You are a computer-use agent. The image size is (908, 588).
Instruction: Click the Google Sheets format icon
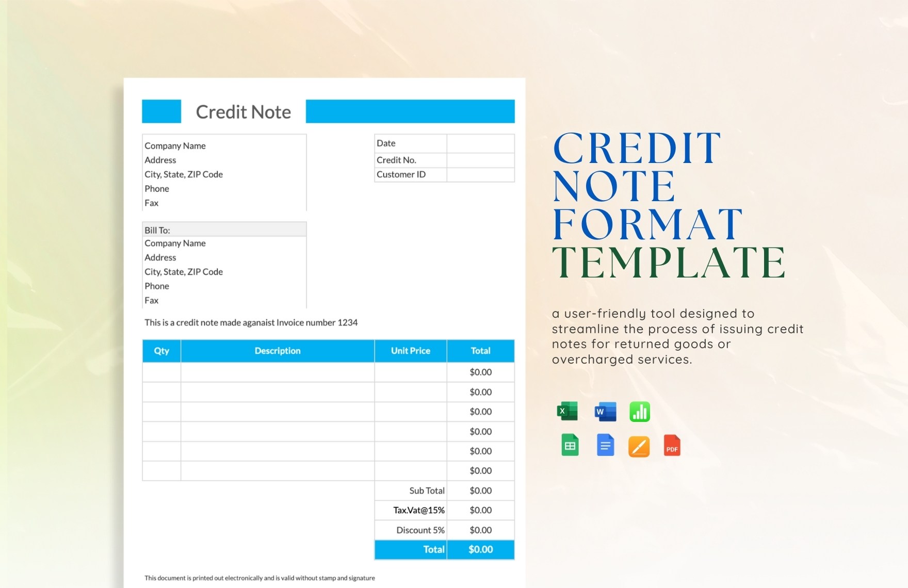click(x=570, y=445)
